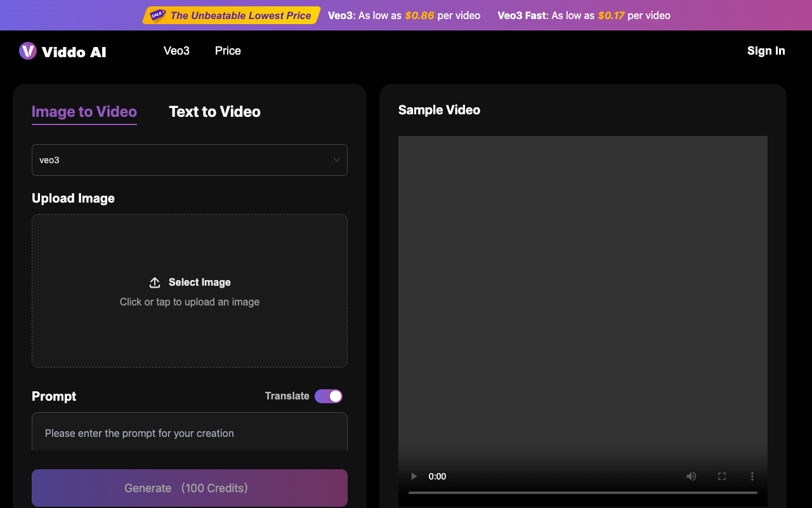Click the Prompt heading label

[x=54, y=396]
